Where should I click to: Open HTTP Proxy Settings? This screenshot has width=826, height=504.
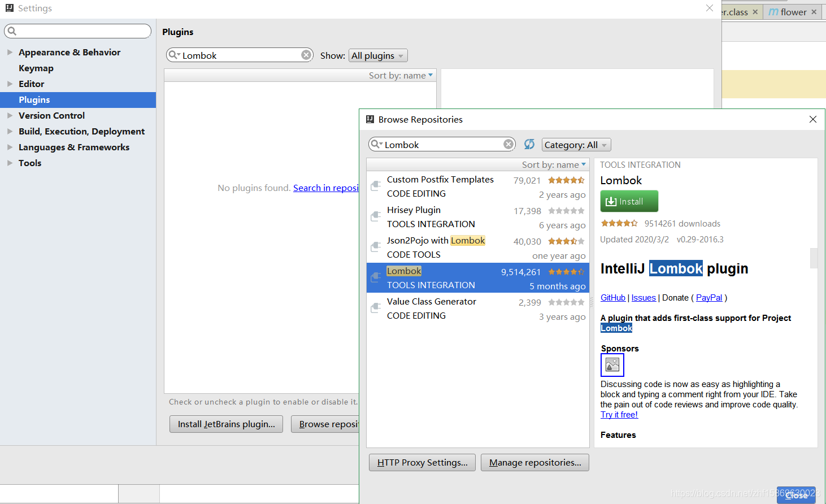[422, 462]
